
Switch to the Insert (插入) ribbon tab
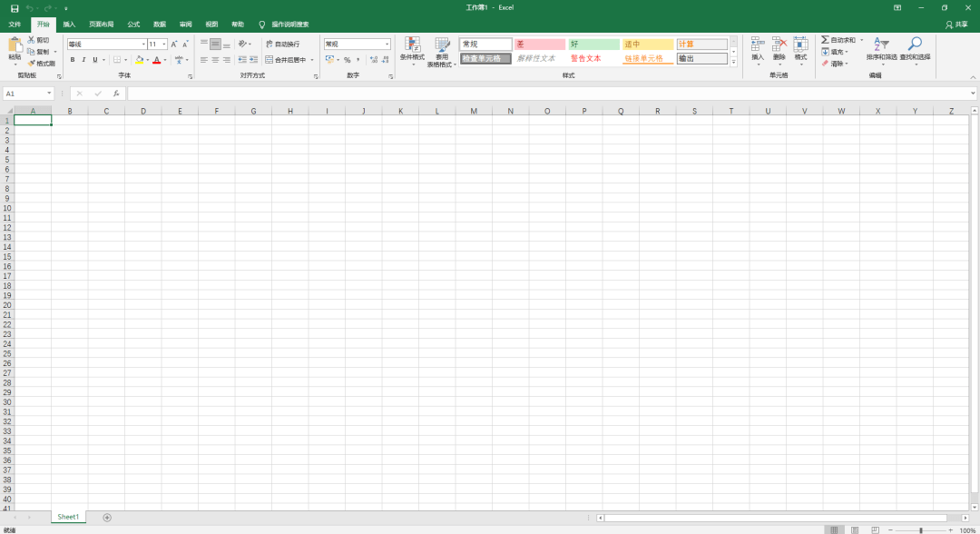pyautogui.click(x=69, y=25)
